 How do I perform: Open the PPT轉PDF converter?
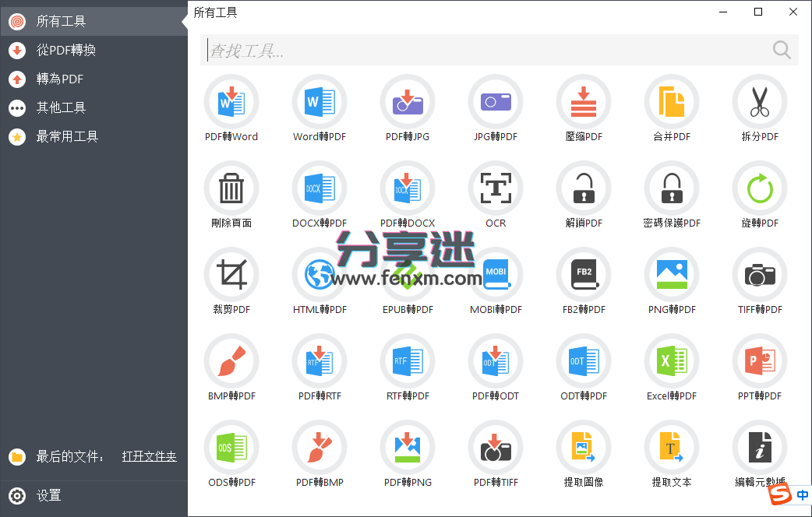760,368
